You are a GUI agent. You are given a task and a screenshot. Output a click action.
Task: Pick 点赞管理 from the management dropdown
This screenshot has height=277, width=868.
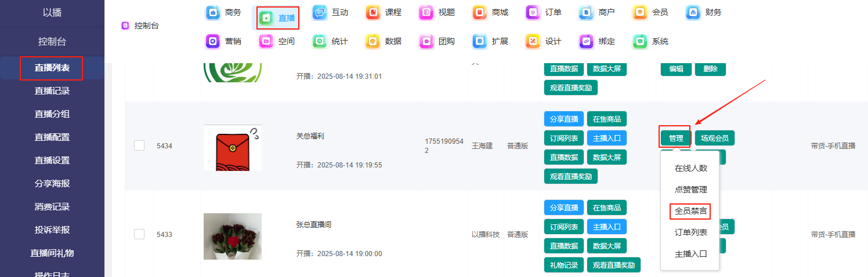tap(690, 189)
